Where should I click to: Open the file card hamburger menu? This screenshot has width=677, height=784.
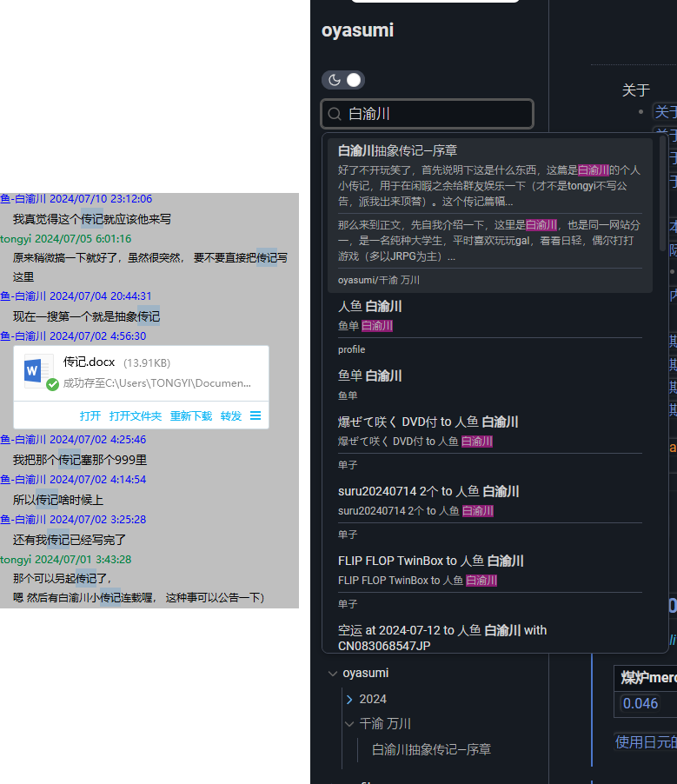tap(256, 416)
